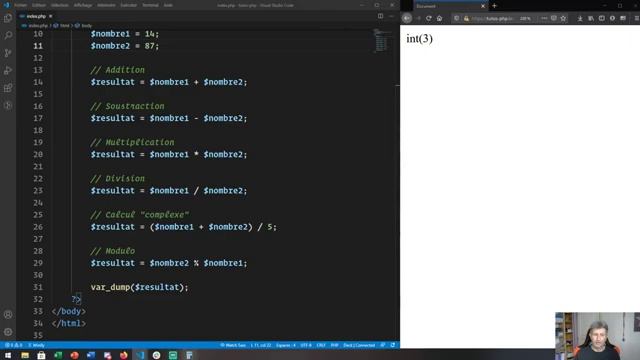Open the Fichier menu in VS Code
The height and width of the screenshot is (360, 640).
[20, 5]
